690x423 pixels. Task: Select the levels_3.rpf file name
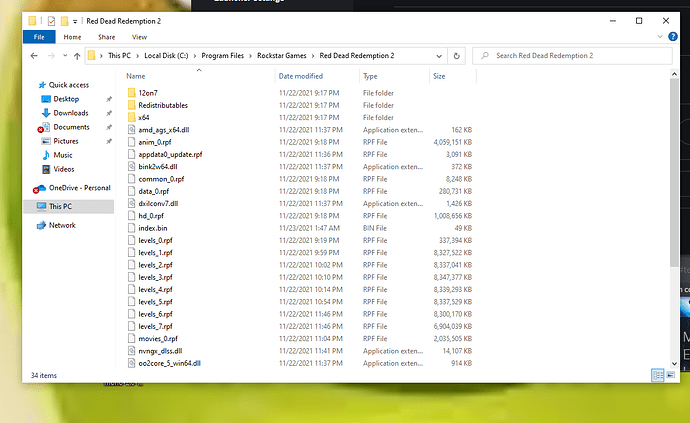tap(155, 278)
